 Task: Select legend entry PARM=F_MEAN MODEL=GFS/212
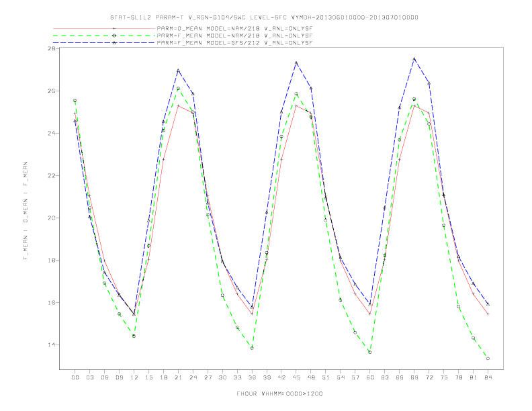coord(234,43)
